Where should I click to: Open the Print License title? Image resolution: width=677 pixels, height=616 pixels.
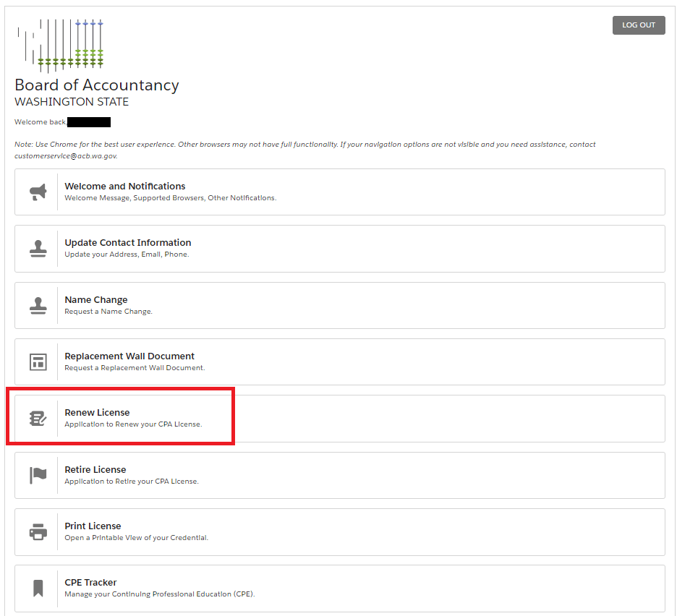click(x=93, y=526)
